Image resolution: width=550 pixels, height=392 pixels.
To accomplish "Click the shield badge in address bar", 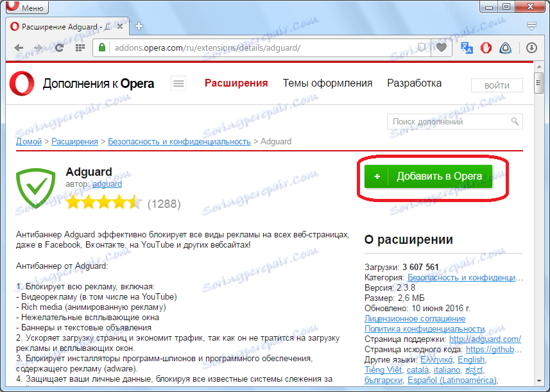I will (x=423, y=47).
